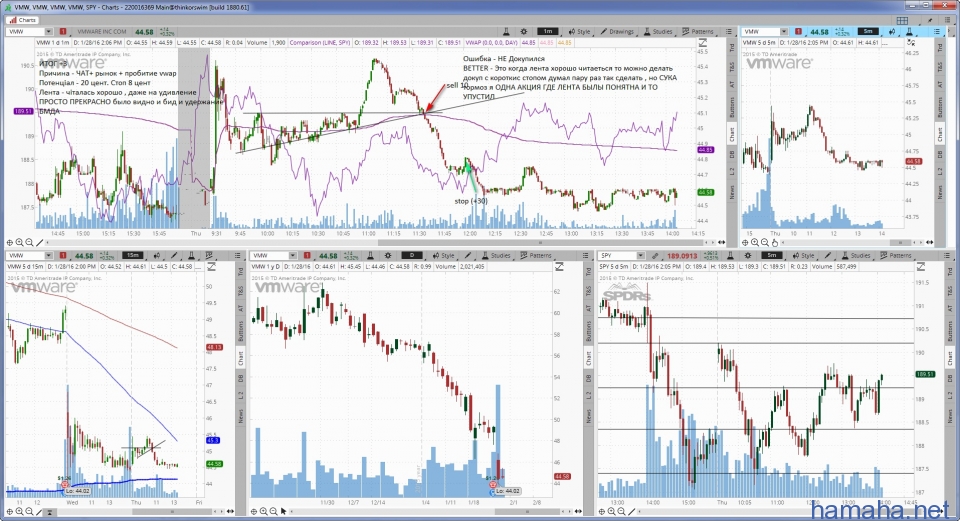The height and width of the screenshot is (521, 960).
Task: Toggle auto-scale icon on daily chart axis
Action: coord(559,267)
